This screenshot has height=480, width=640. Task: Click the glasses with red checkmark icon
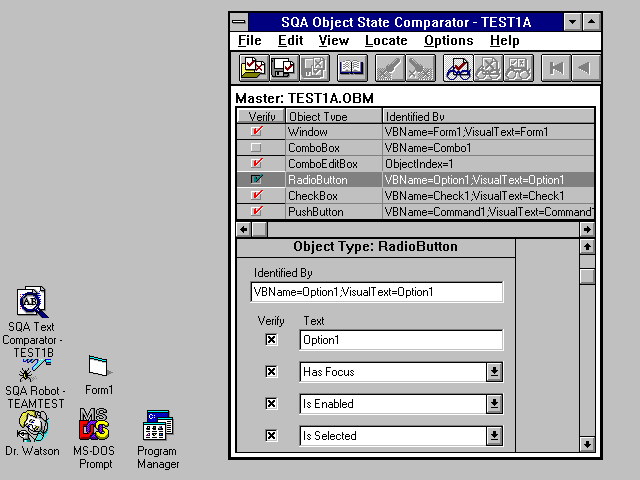(x=458, y=68)
